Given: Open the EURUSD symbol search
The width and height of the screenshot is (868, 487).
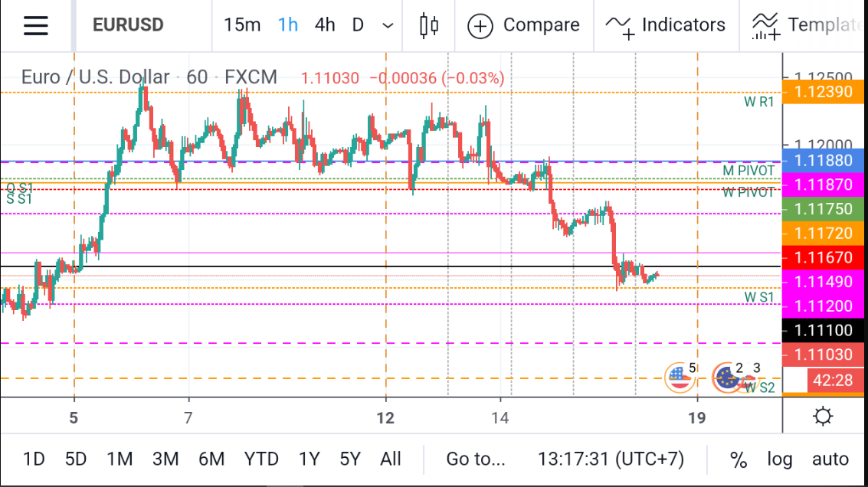Looking at the screenshot, I should [128, 25].
